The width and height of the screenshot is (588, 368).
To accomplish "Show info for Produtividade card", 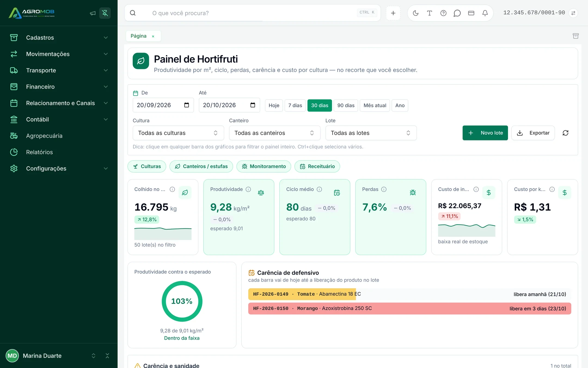I will (248, 189).
